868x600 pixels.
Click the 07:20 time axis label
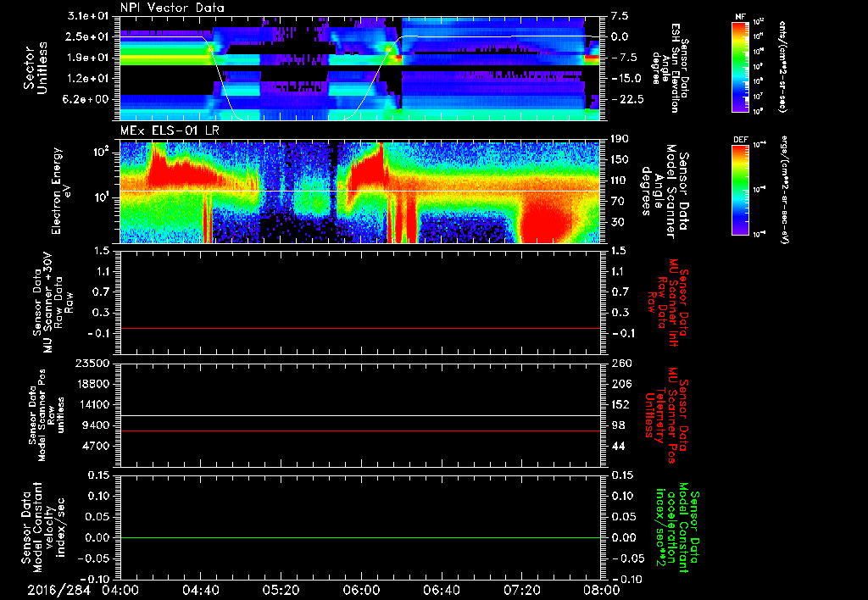521,590
